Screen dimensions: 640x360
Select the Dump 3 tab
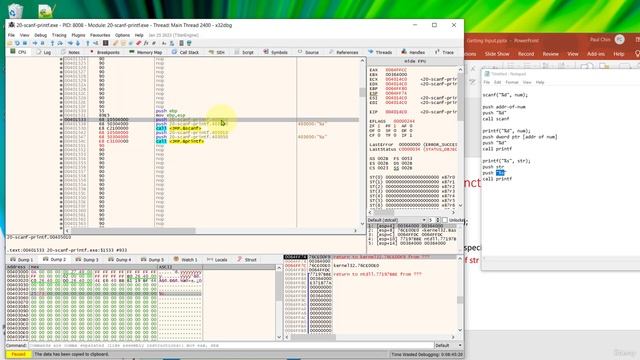[x=87, y=260]
